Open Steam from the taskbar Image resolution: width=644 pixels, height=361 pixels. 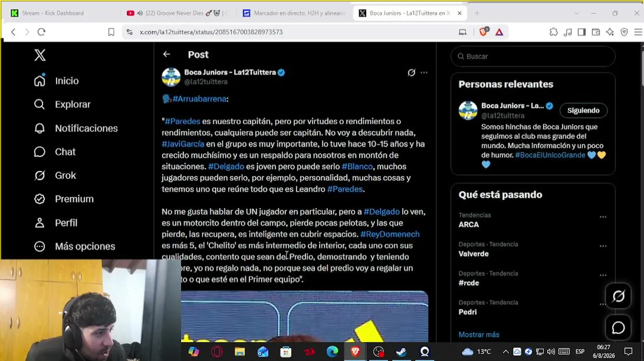[x=401, y=352]
